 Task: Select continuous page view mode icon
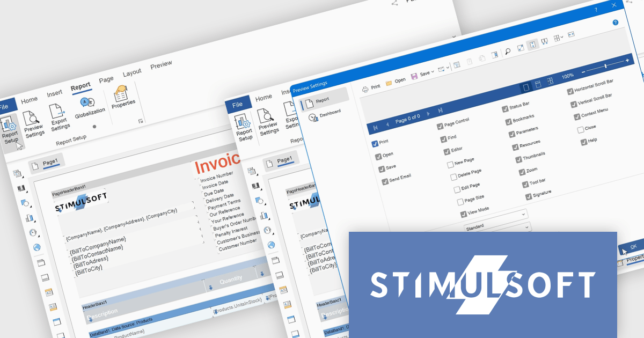click(x=538, y=84)
